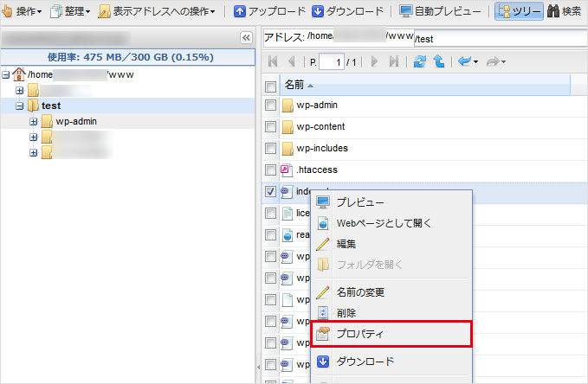Collapse the left panel with double-arrow icon
Image resolution: width=588 pixels, height=384 pixels.
click(245, 38)
